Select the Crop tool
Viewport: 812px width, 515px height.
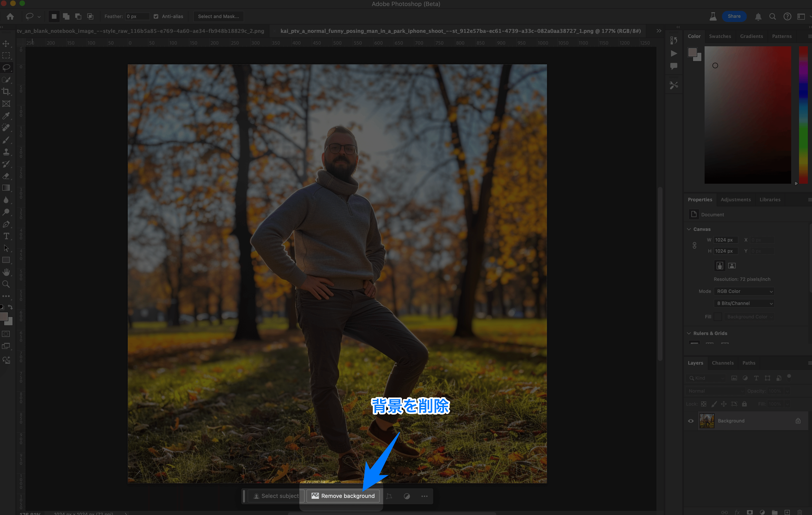[x=6, y=92]
